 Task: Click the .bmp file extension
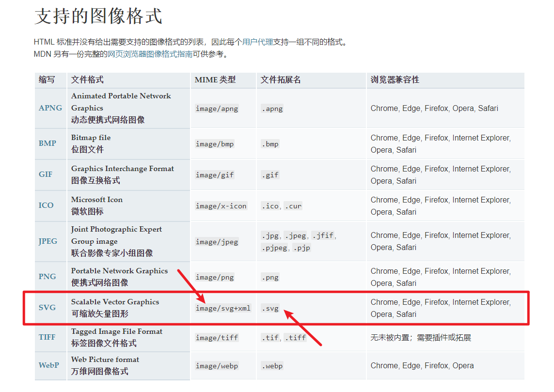(270, 144)
